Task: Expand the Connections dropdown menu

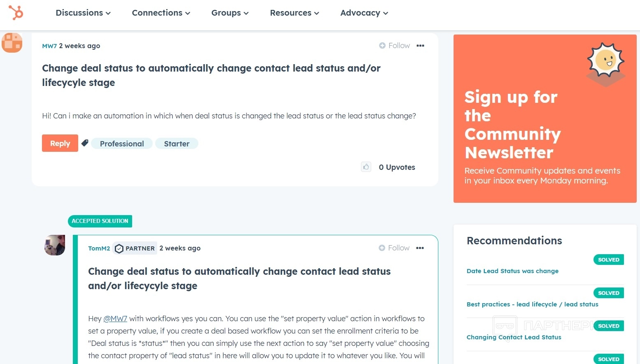Action: click(x=161, y=13)
